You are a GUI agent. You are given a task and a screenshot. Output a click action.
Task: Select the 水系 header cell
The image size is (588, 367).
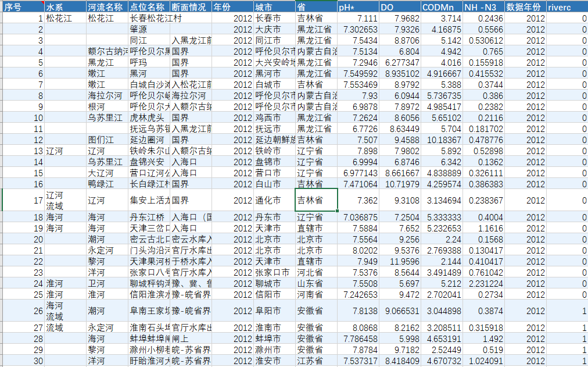(x=65, y=7)
